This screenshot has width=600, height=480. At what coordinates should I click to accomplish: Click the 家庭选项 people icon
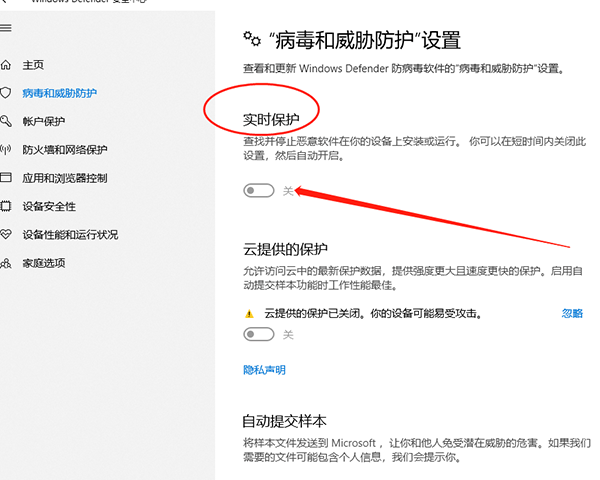click(x=6, y=263)
